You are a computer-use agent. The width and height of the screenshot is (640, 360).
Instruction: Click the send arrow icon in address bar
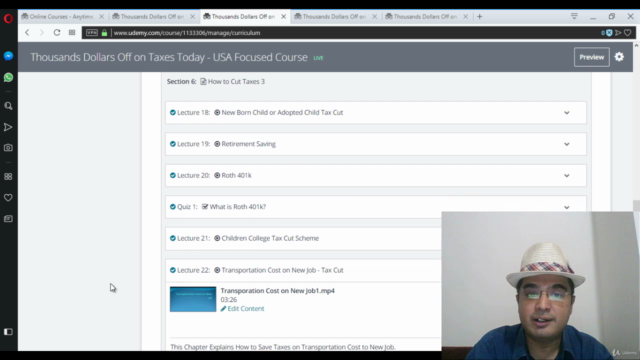click(618, 33)
